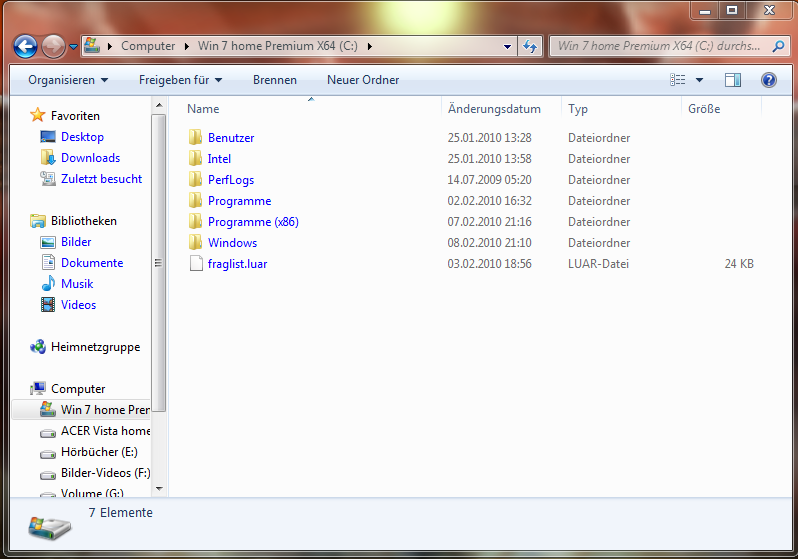Screen dimensions: 798x559
Task: Expand the arrow after the C: breadcrumb
Action: [369, 46]
